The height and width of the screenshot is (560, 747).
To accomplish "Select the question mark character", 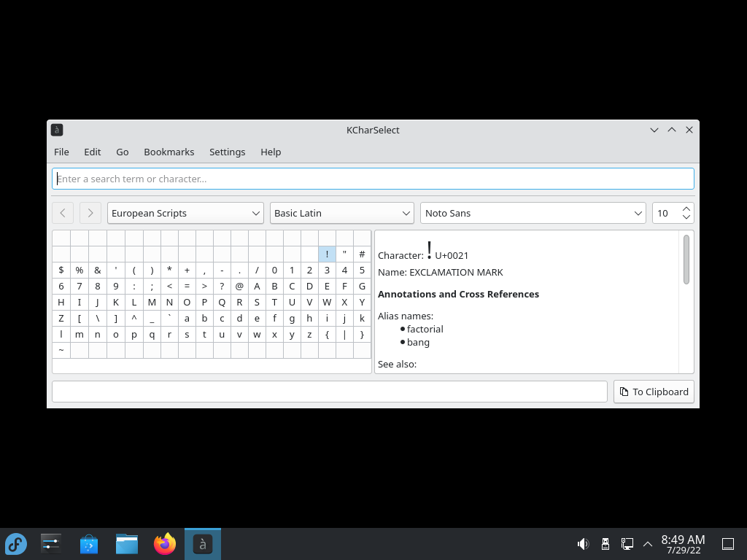I will (222, 286).
